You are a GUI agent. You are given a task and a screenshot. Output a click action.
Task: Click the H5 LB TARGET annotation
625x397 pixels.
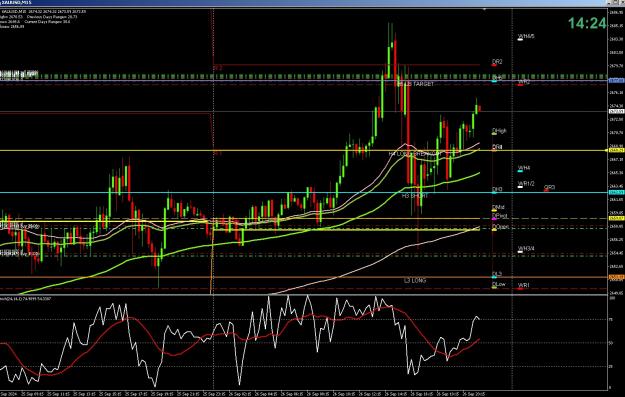click(416, 84)
